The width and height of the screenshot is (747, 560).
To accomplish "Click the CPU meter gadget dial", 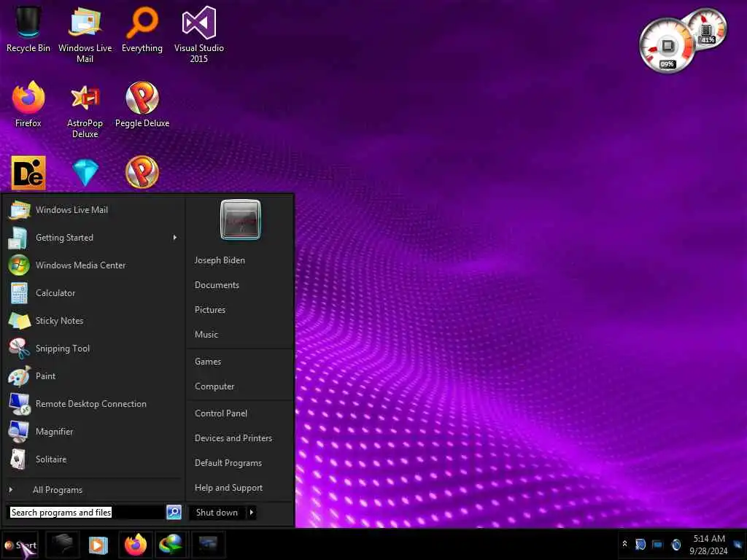I will click(x=667, y=46).
